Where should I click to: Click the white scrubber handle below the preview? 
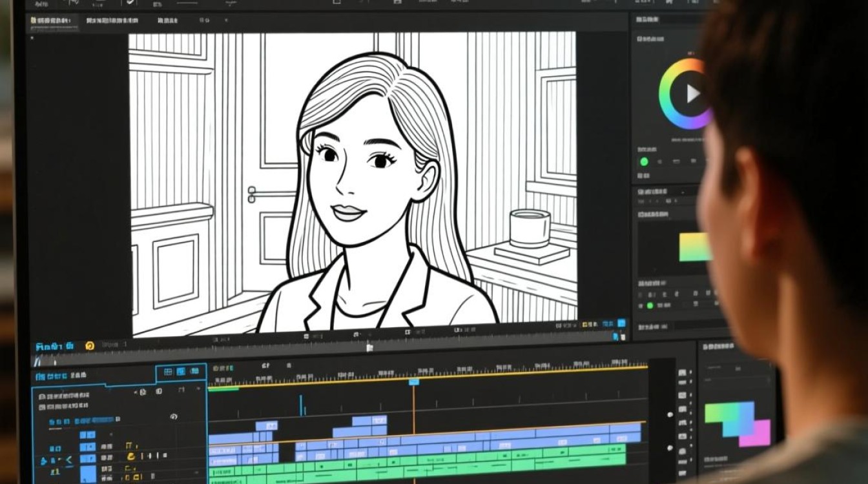[x=369, y=348]
